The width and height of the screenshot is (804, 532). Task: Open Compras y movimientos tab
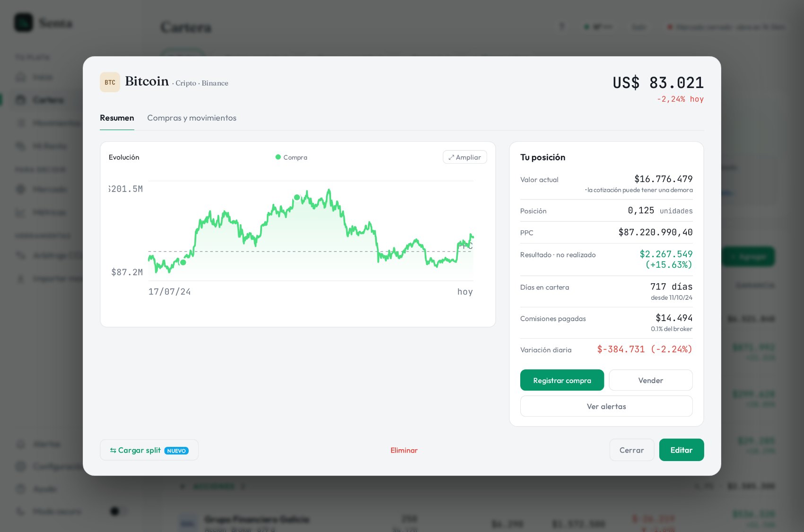[x=192, y=118]
